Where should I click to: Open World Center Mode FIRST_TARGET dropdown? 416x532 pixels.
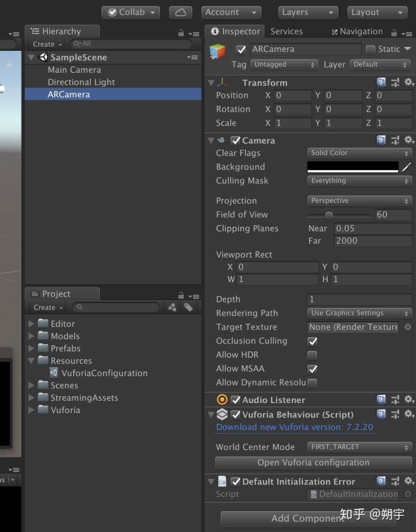359,447
